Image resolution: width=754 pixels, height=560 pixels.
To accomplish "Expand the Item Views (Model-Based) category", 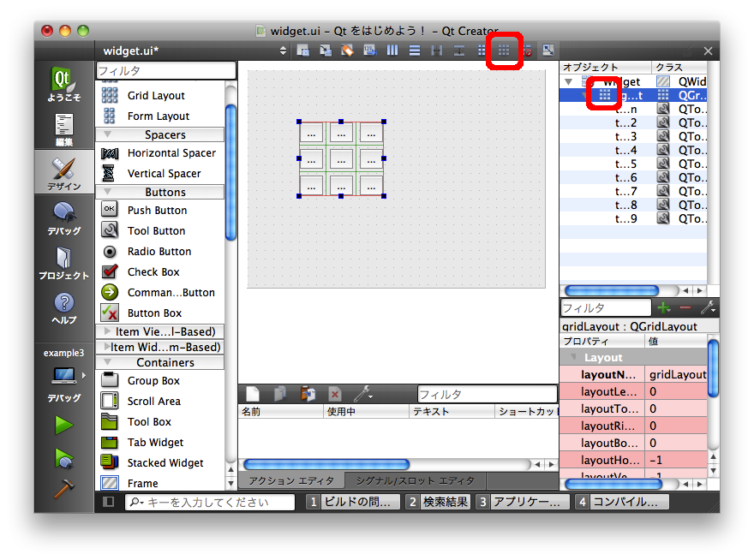I will pos(108,331).
